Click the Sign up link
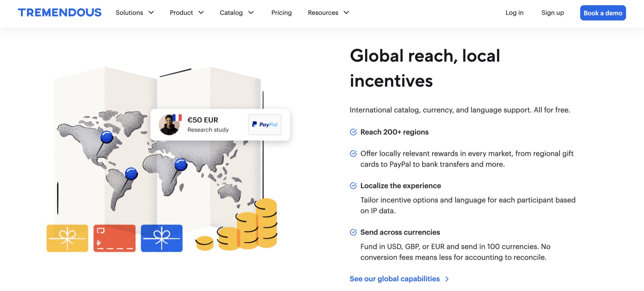This screenshot has height=291, width=644. pyautogui.click(x=553, y=12)
